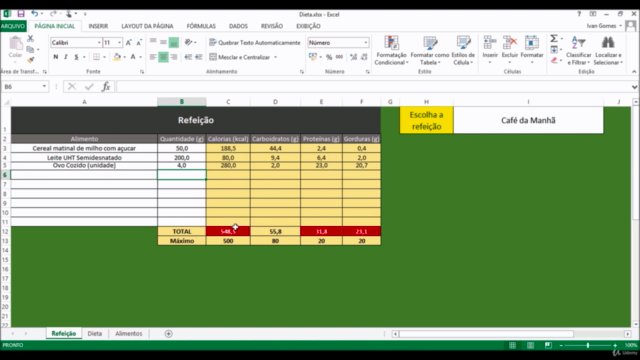Click Formatar cells button
This screenshot has width=640, height=360.
point(531,50)
